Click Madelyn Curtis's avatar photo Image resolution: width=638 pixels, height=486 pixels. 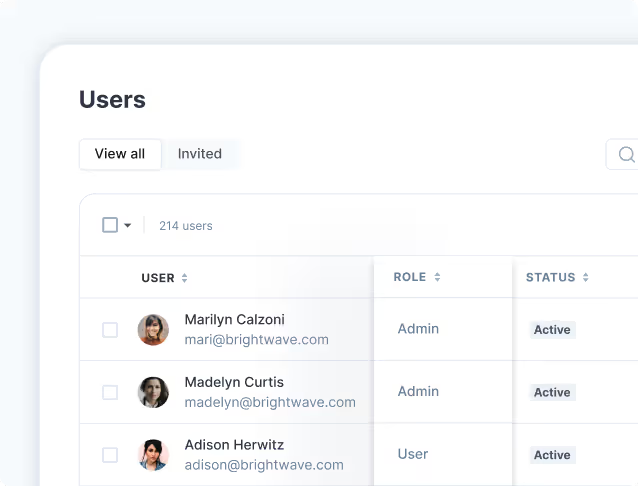pyautogui.click(x=153, y=392)
